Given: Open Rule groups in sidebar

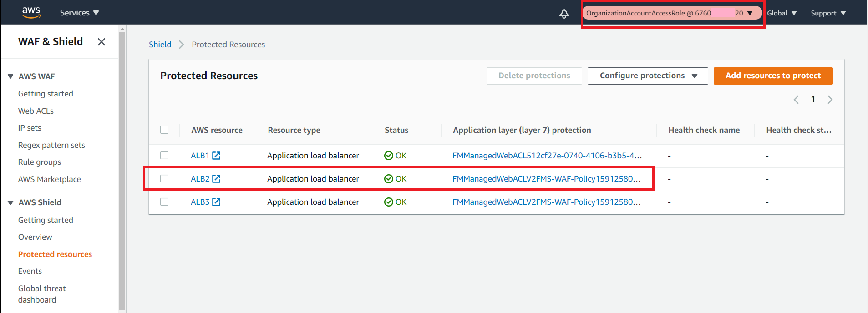Looking at the screenshot, I should click(x=40, y=162).
